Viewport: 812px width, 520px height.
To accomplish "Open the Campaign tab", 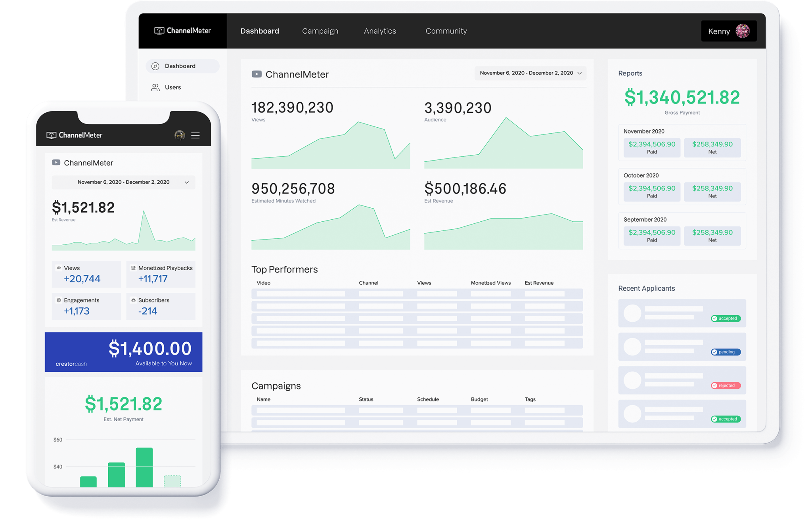I will pos(320,31).
